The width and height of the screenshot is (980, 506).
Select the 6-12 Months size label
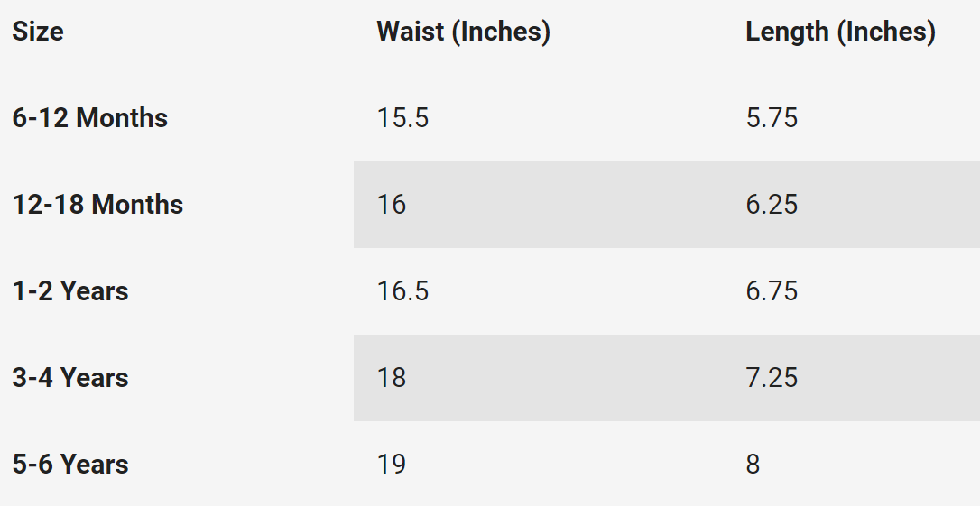click(90, 118)
